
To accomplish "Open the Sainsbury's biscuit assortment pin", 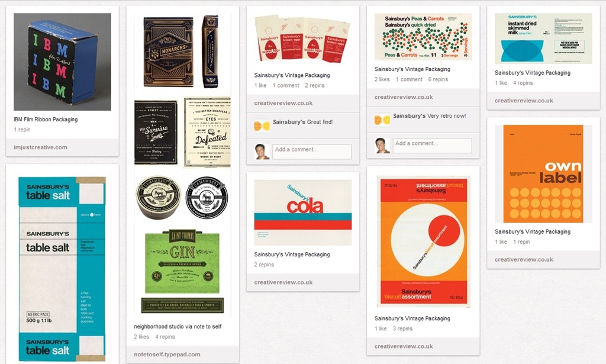I will [423, 242].
